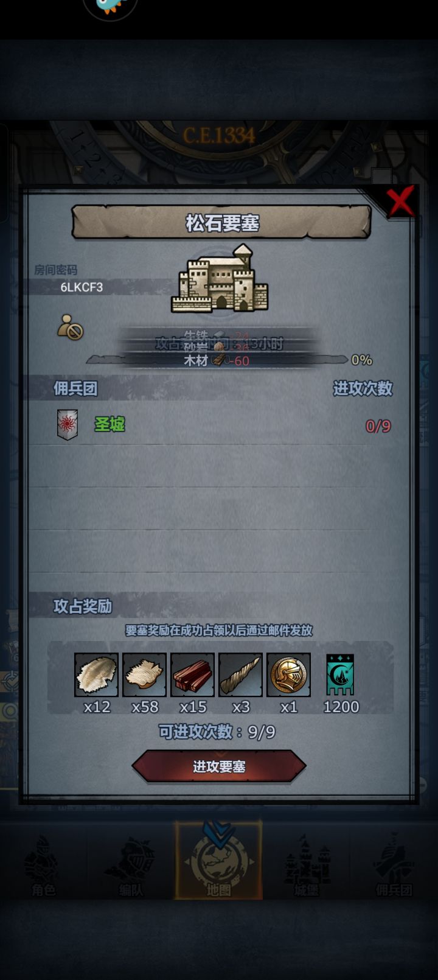Tap the capture progress bar showing 0%
Screen dimensions: 438x980
coord(217,360)
